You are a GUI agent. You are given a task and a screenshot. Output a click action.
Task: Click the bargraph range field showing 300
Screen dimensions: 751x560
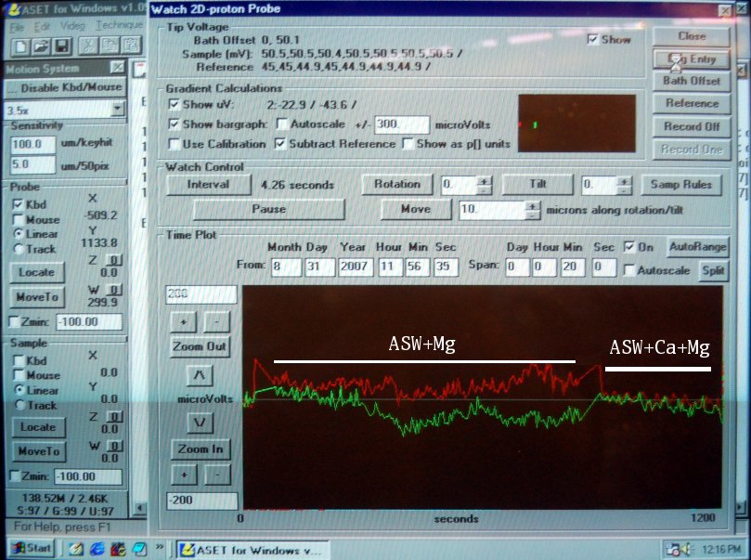tap(401, 124)
